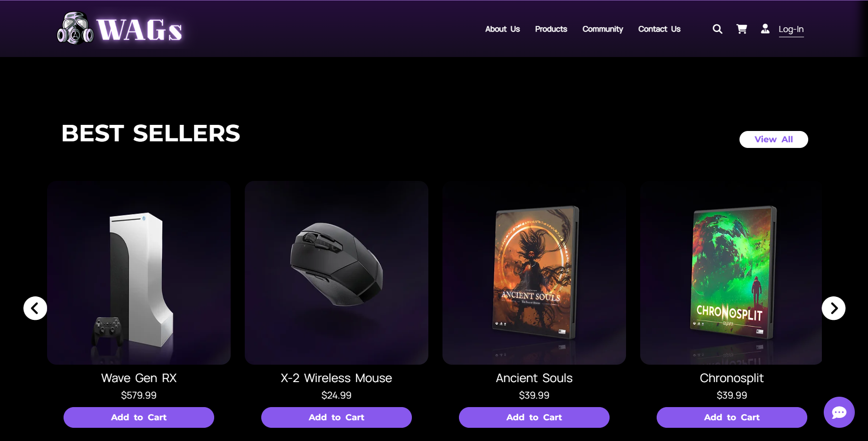Open the About Us menu item

pos(502,29)
